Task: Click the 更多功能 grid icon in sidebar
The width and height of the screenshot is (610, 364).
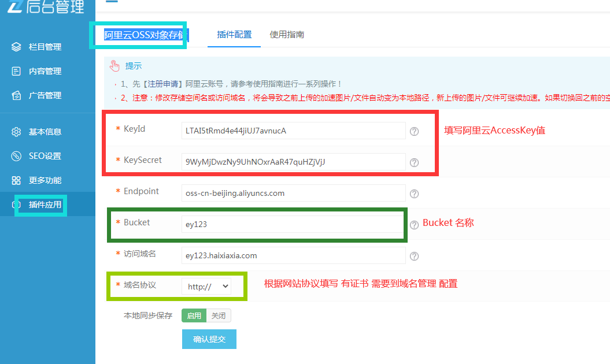Action: (16, 180)
